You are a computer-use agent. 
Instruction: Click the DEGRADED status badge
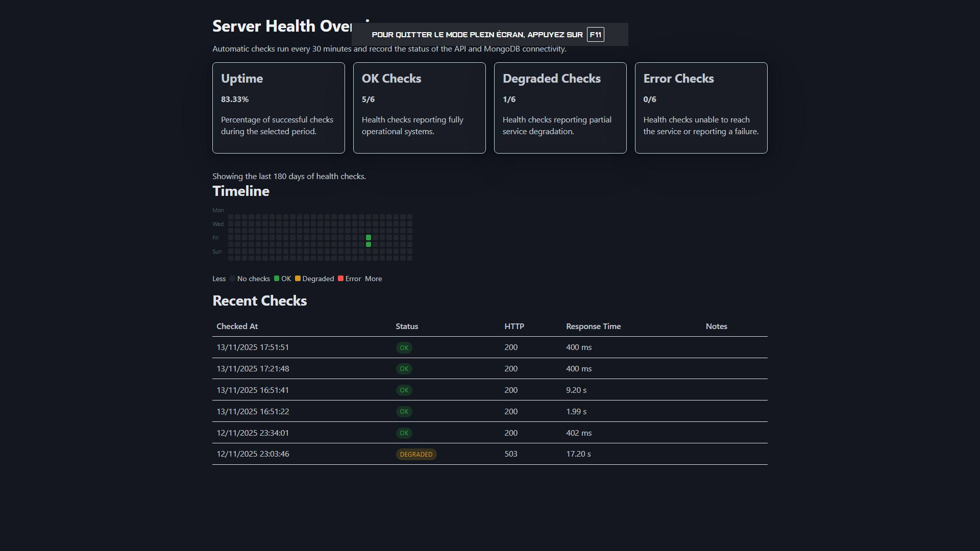(416, 454)
